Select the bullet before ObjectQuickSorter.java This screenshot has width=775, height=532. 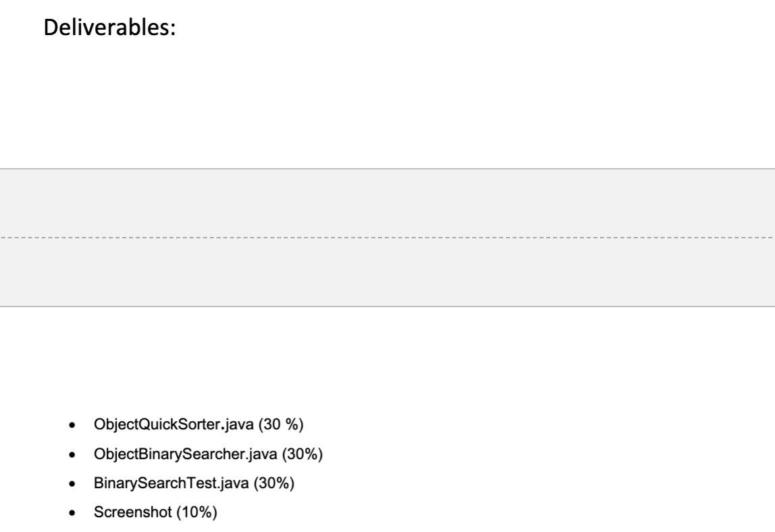click(72, 425)
